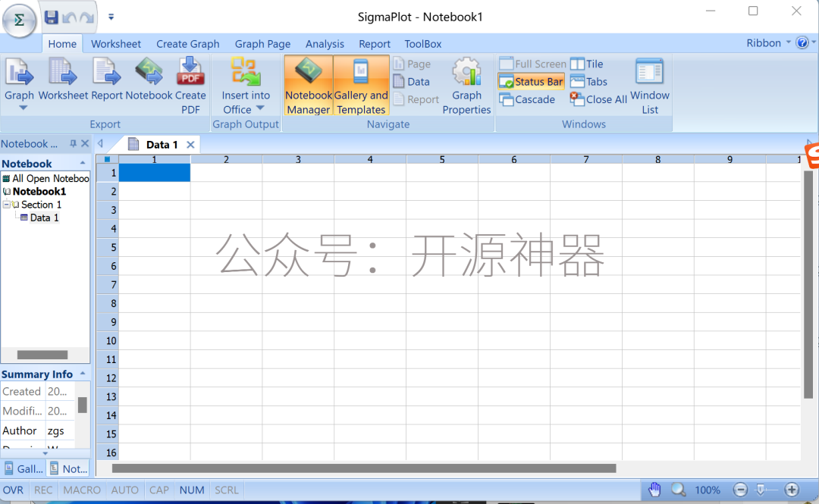Switch to the Home ribbon tab
The image size is (819, 504).
click(62, 44)
